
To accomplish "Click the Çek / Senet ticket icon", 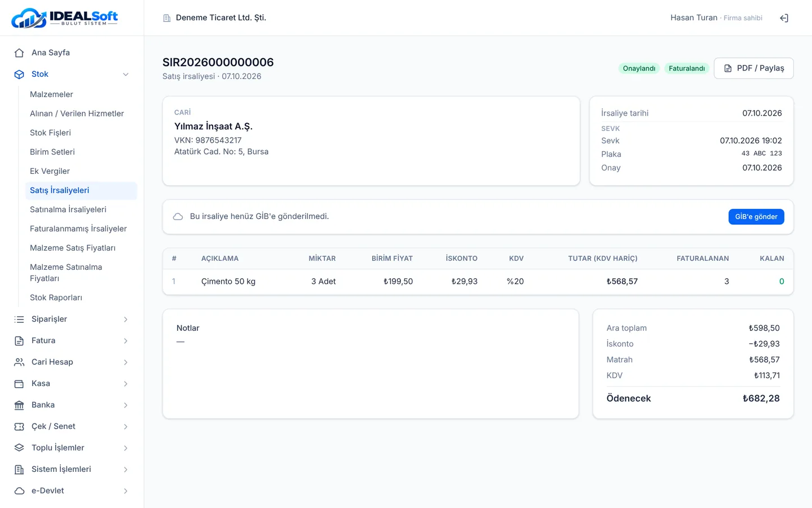I will pyautogui.click(x=19, y=426).
